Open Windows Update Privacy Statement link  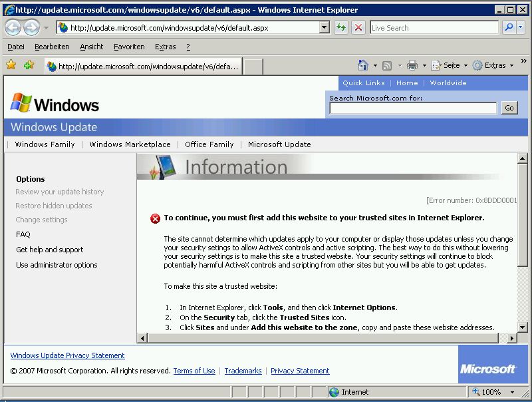[x=68, y=355]
